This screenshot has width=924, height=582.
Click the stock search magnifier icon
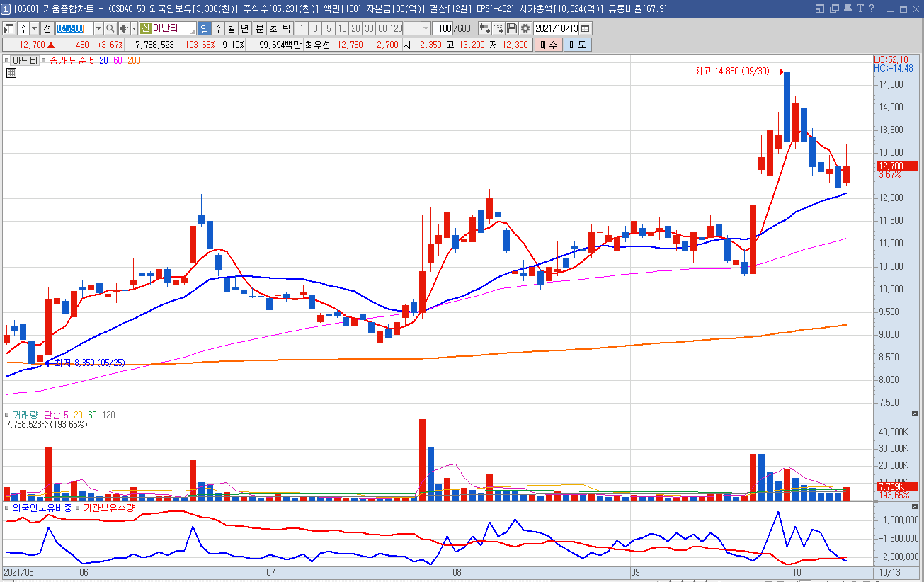[110, 28]
